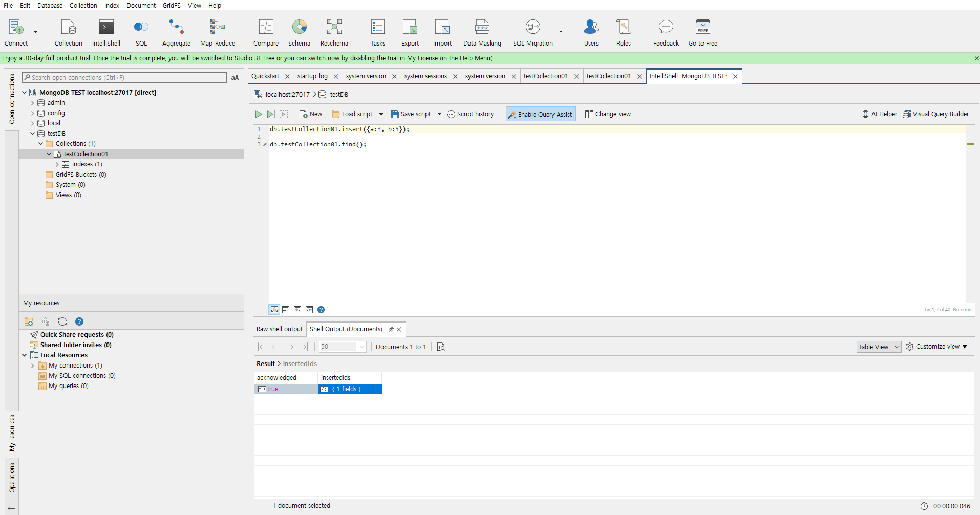
Task: Open the Database menu
Action: [x=50, y=5]
